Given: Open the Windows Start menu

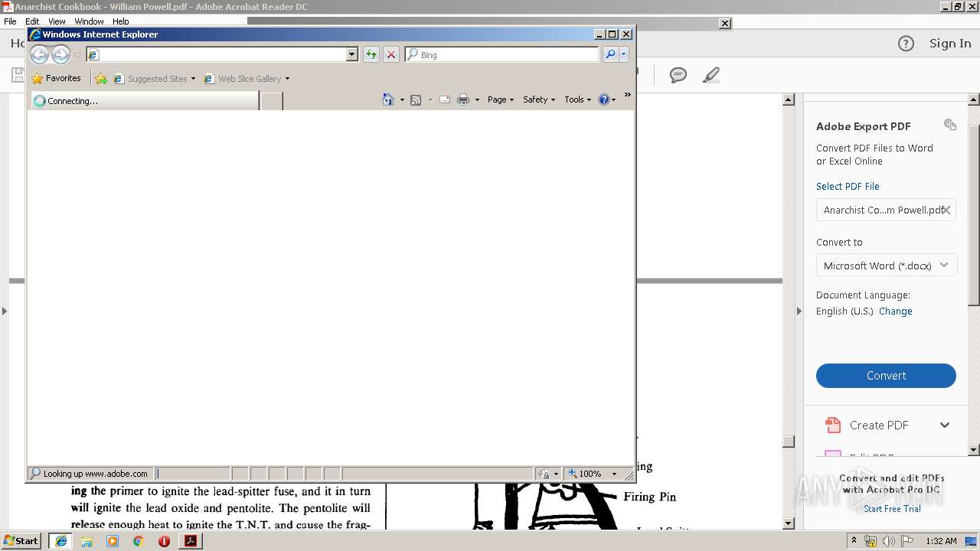Looking at the screenshot, I should [x=21, y=540].
